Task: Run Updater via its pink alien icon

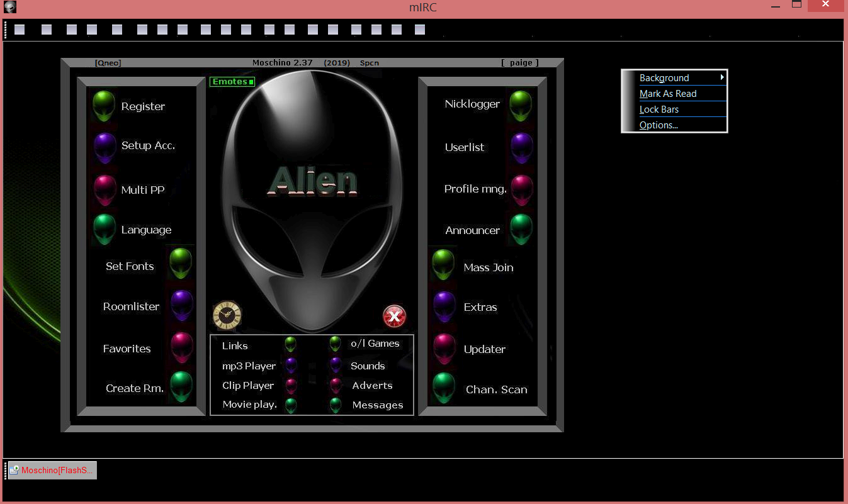Action: (444, 349)
